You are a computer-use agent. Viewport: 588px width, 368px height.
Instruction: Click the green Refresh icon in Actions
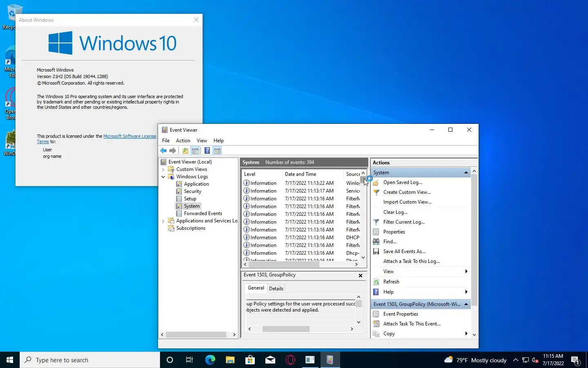click(376, 282)
